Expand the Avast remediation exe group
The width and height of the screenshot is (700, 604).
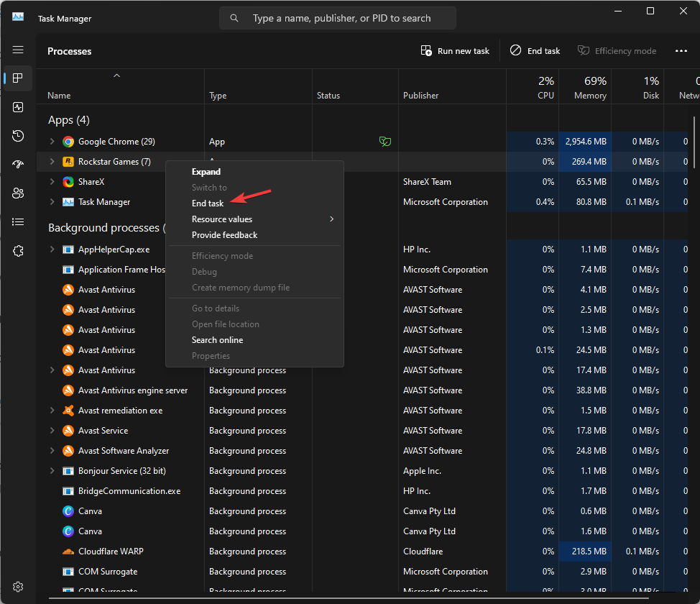coord(52,411)
